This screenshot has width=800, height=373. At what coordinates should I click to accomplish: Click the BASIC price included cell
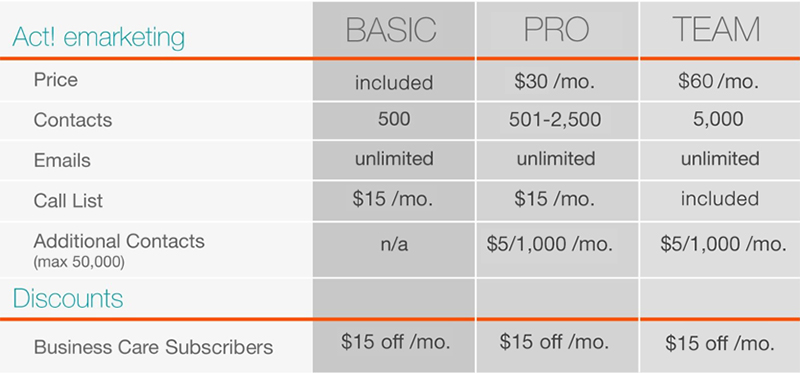[x=394, y=82]
